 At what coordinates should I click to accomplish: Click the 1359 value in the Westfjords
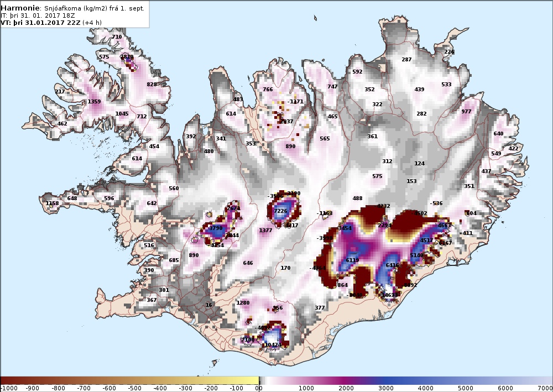click(94, 102)
